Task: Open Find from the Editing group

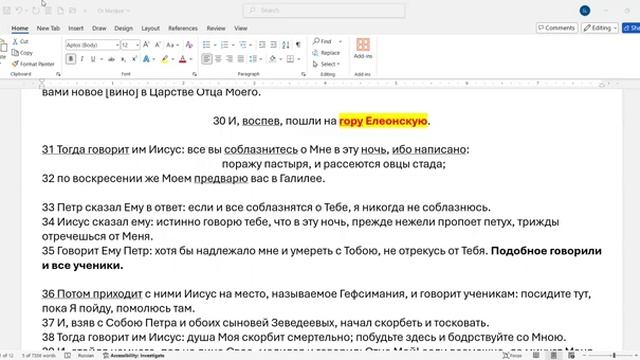Action: pos(322,41)
